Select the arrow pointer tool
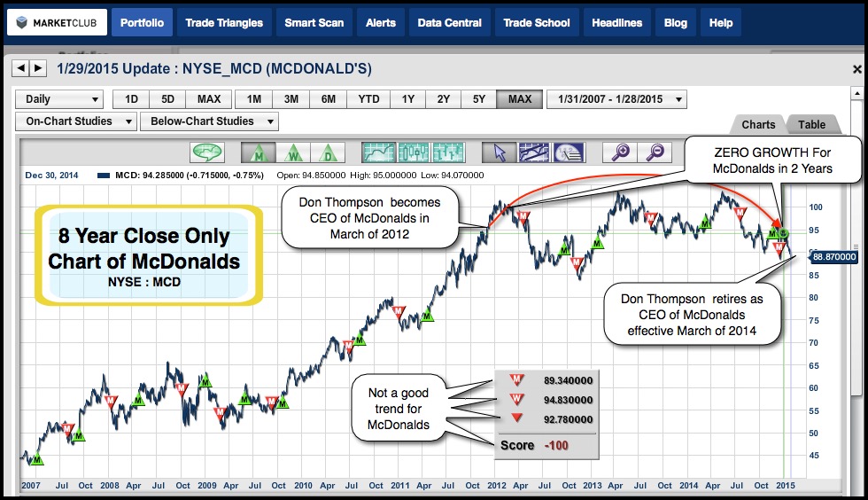This screenshot has width=868, height=500. pos(499,152)
